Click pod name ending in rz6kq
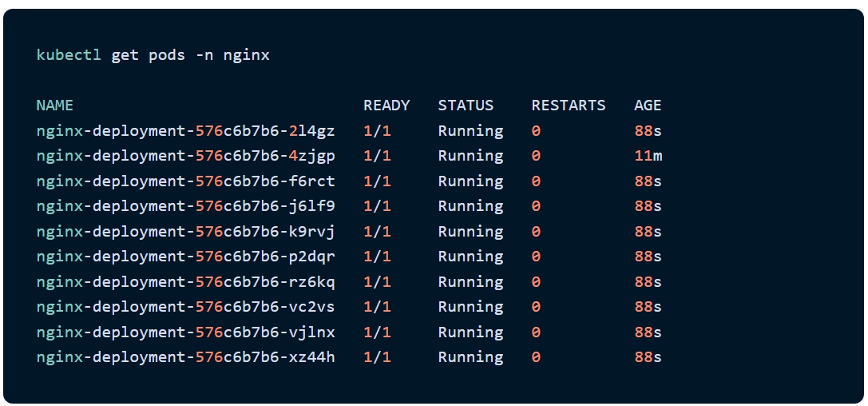 click(185, 281)
